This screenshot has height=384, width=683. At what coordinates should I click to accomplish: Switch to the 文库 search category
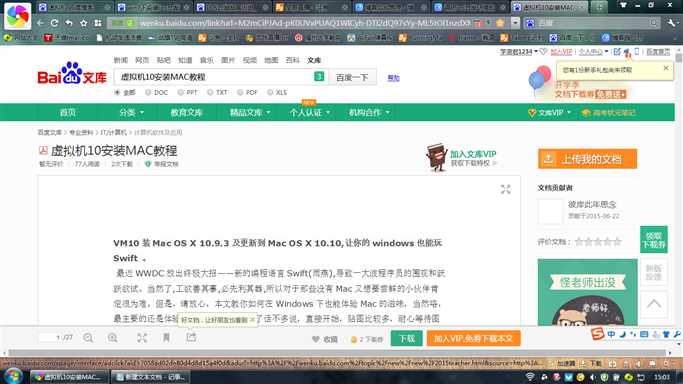coord(314,60)
